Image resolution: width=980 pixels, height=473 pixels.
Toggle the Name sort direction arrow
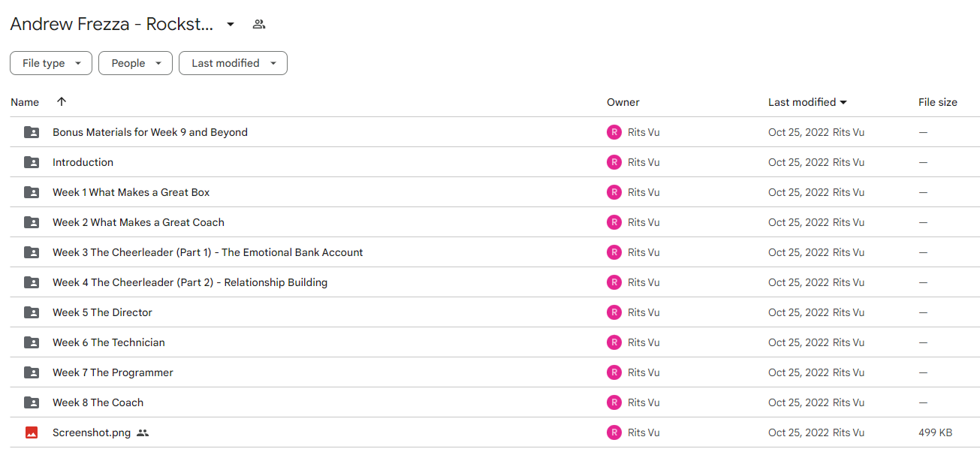click(x=62, y=102)
